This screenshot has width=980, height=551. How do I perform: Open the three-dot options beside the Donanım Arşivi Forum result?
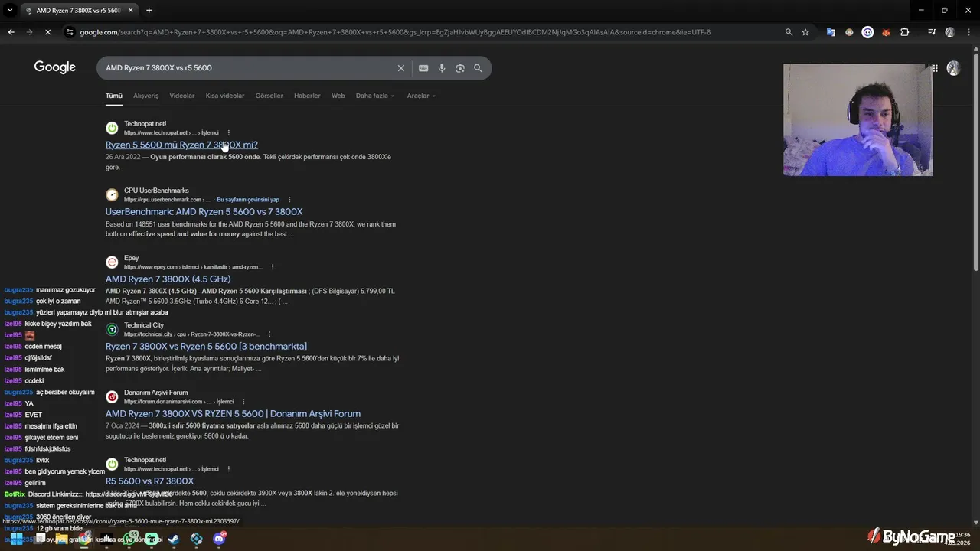(243, 402)
